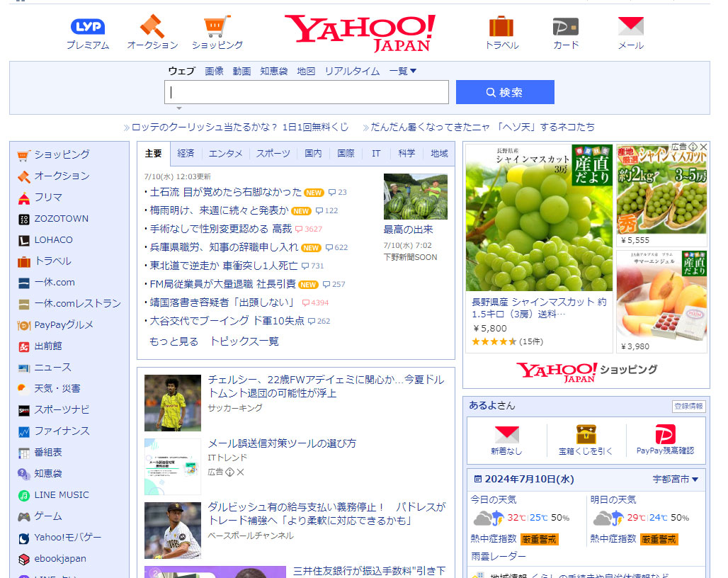The height and width of the screenshot is (578, 728).
Task: Open もっと見る link
Action: pos(174,341)
